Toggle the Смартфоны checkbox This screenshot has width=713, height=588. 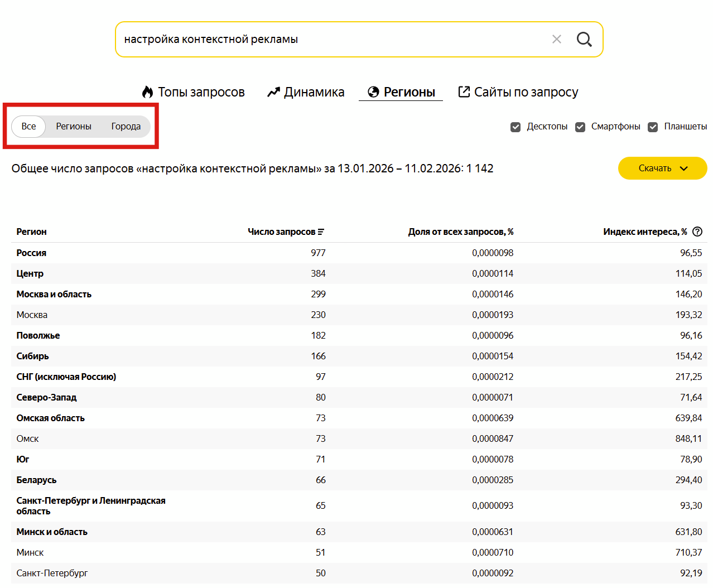(x=580, y=127)
